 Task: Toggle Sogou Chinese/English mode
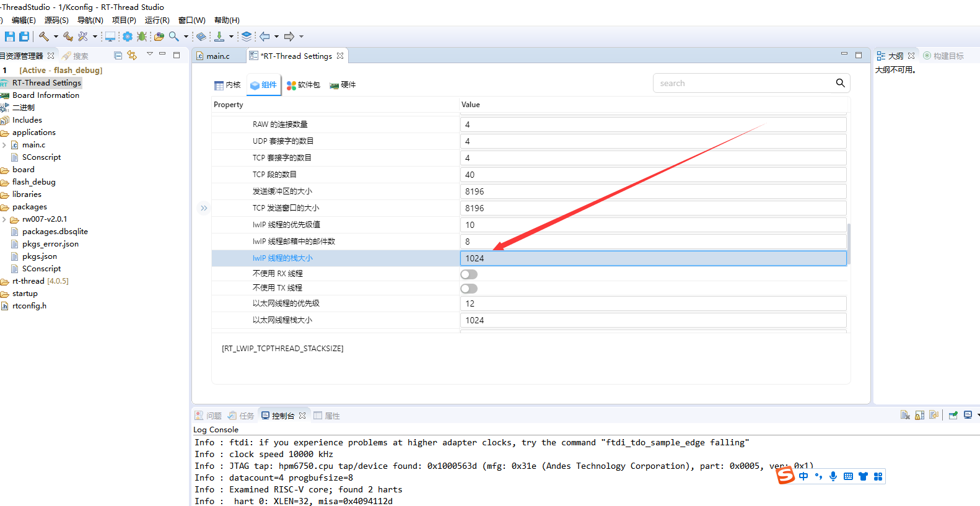803,476
